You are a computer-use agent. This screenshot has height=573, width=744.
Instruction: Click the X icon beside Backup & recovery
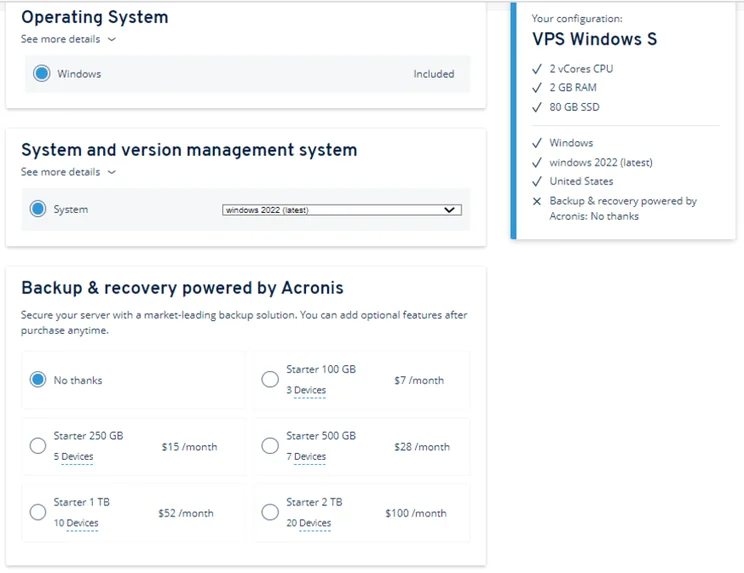click(537, 202)
